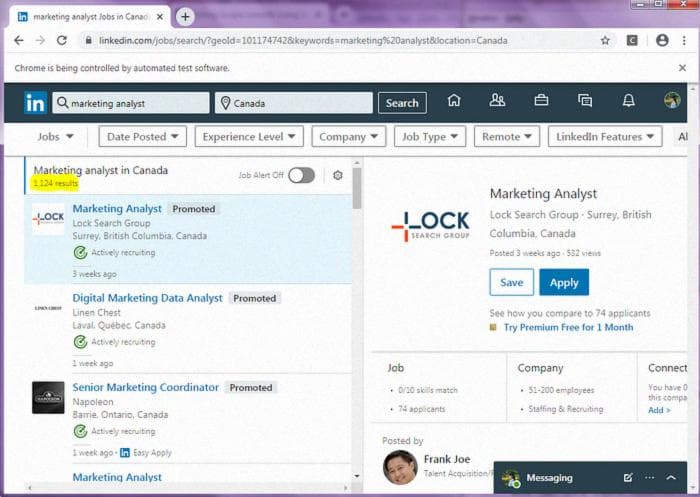Screen dimensions: 700x497
Task: Click the site lock icon in address bar
Action: 88,41
